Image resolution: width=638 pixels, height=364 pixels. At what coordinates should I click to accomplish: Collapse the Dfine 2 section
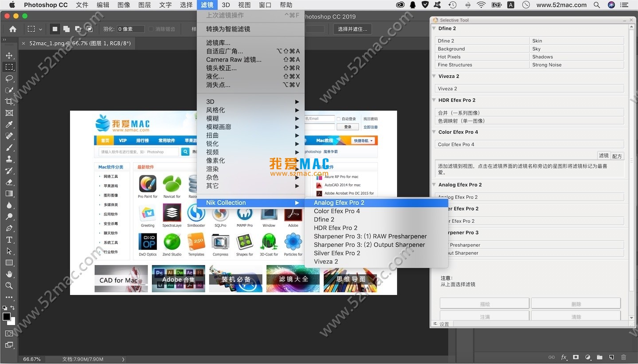(x=434, y=28)
